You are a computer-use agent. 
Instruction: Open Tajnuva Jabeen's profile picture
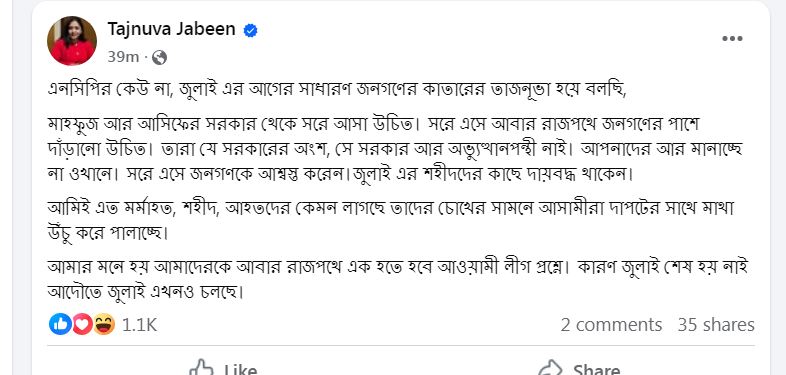(x=72, y=41)
